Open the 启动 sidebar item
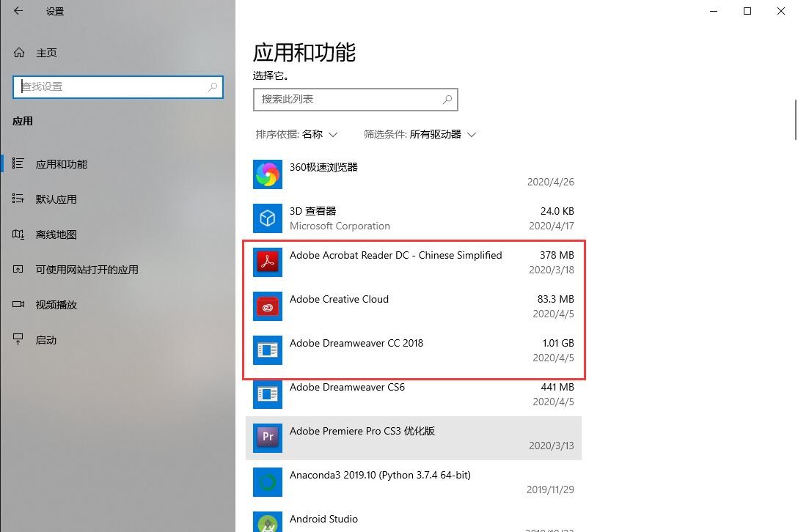This screenshot has width=798, height=532. tap(118, 340)
